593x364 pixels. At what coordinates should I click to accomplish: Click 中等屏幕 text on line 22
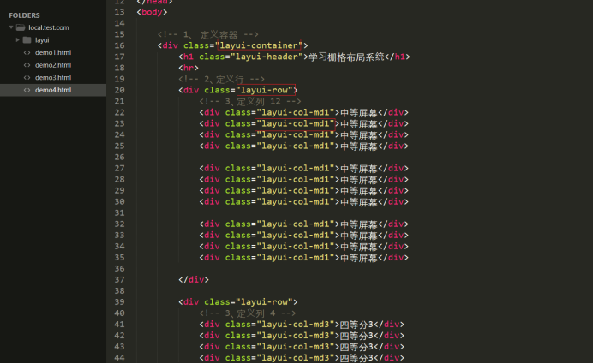pos(359,113)
